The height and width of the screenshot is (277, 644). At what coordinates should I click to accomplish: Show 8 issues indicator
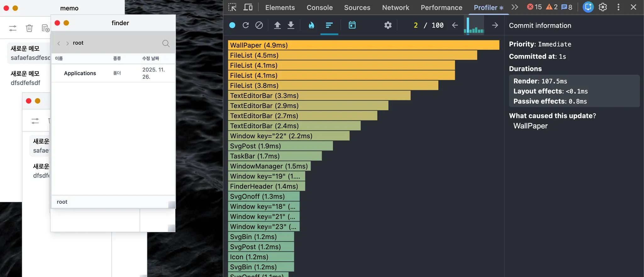pos(567,7)
